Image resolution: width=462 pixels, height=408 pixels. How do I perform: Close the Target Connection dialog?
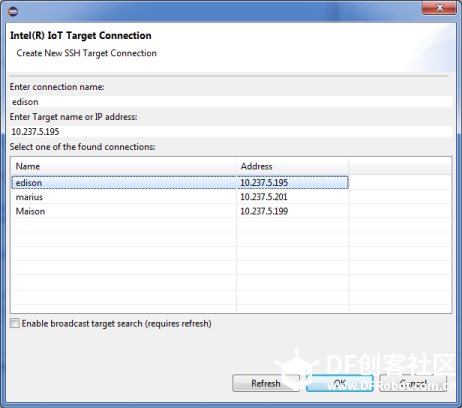point(439,8)
